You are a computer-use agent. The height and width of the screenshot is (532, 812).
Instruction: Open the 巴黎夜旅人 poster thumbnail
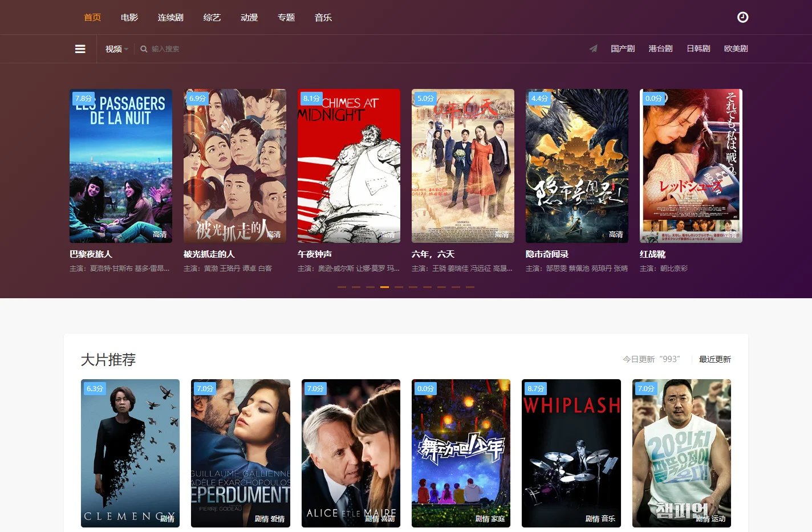tap(121, 166)
